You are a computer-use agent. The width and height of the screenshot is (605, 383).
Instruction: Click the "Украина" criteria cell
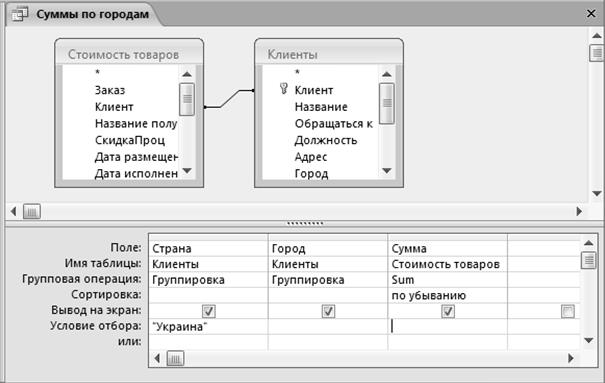208,327
